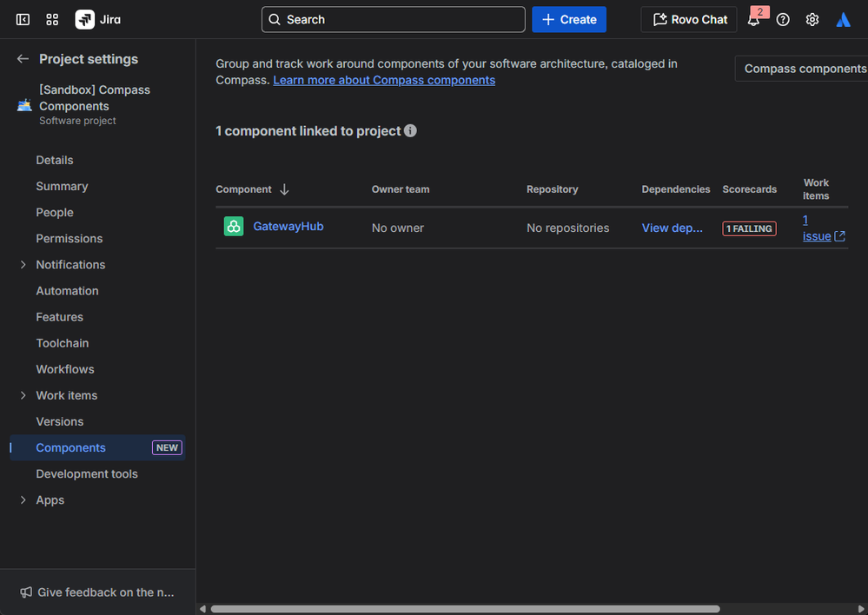
Task: Click the Scorecards column header
Action: [x=749, y=189]
